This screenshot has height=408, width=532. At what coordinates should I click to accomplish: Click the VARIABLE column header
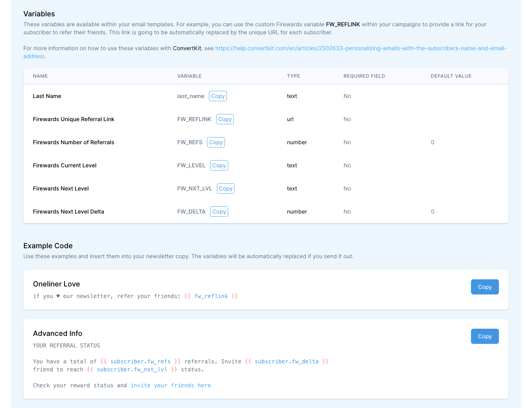(x=189, y=76)
